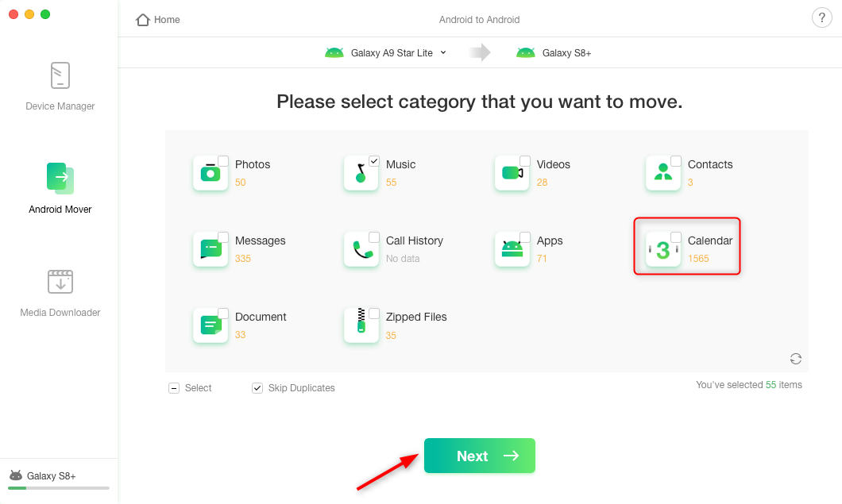842x504 pixels.
Task: Open the Galaxy A9 Star Lite device dropdown
Action: (x=444, y=52)
